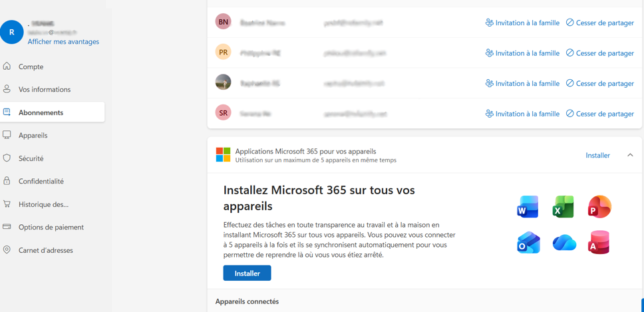This screenshot has height=312, width=644.
Task: Click the Confidentialité lock icon
Action: tap(7, 181)
